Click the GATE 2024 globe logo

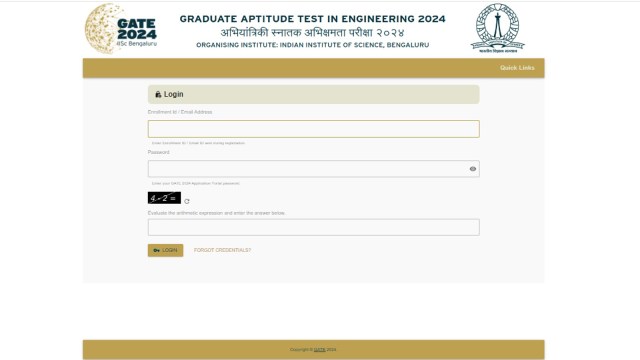121,29
